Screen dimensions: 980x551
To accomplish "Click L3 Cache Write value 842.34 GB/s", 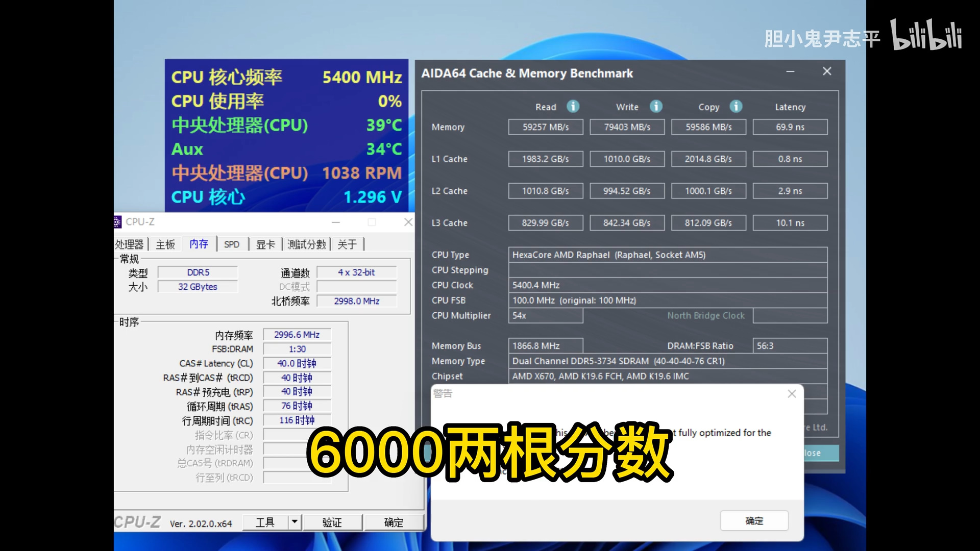I will click(x=627, y=223).
